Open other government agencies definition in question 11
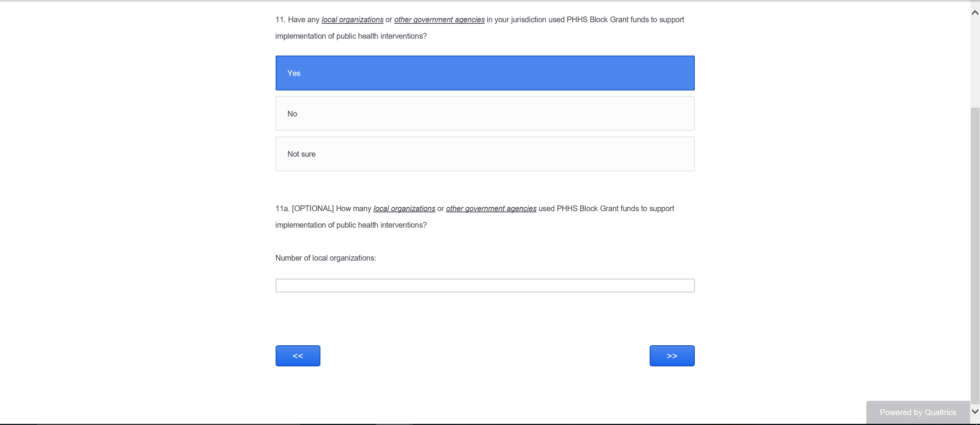Screen dimensions: 980x425 439,20
